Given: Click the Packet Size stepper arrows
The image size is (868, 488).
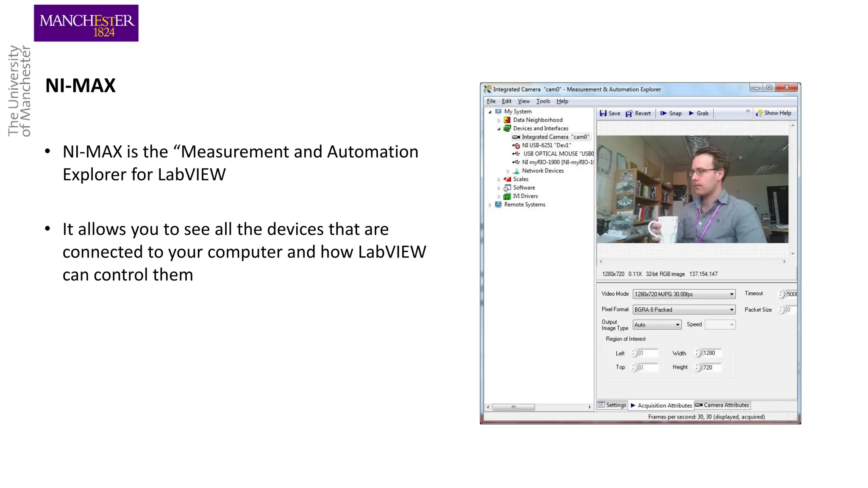Looking at the screenshot, I should click(782, 310).
